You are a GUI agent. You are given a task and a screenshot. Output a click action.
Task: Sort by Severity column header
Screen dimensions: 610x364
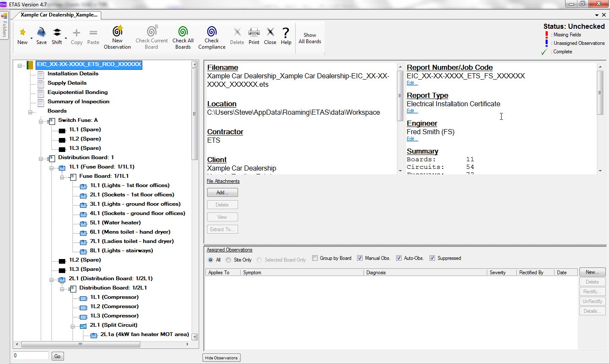[502, 273]
